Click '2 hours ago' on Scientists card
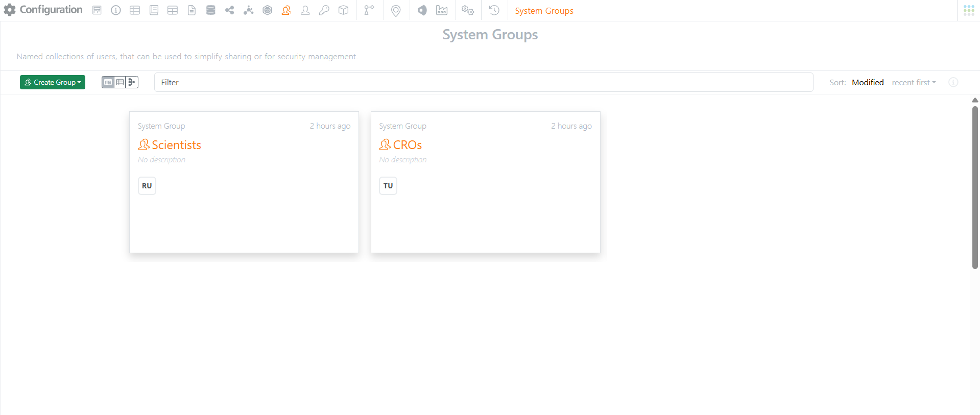The width and height of the screenshot is (980, 415). click(x=330, y=126)
